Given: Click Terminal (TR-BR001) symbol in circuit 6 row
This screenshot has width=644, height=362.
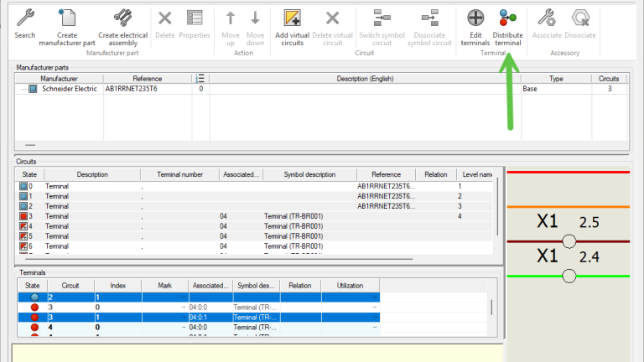Looking at the screenshot, I should pos(293,246).
